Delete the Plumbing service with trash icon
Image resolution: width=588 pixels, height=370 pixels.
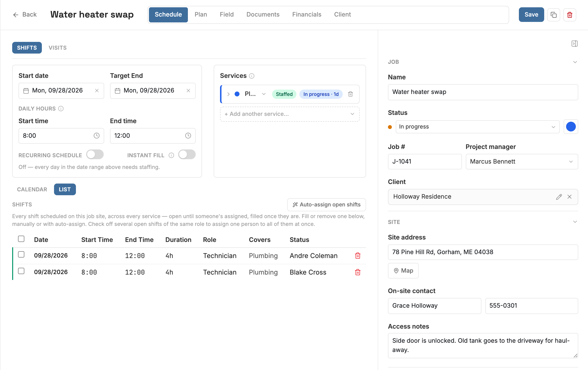point(350,94)
